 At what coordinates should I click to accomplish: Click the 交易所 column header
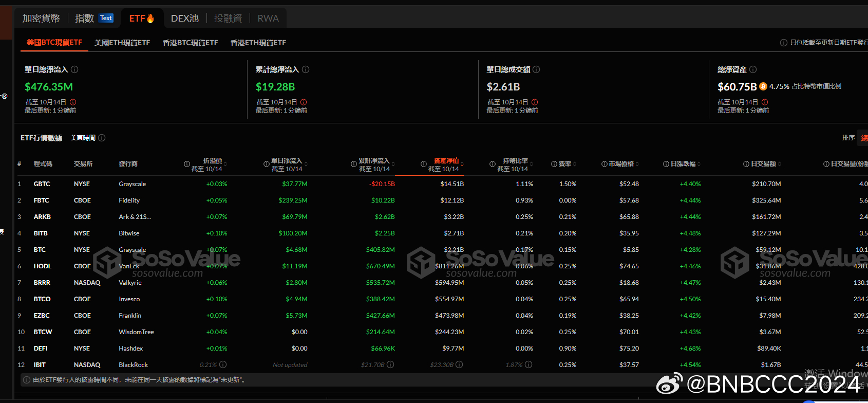(x=83, y=164)
